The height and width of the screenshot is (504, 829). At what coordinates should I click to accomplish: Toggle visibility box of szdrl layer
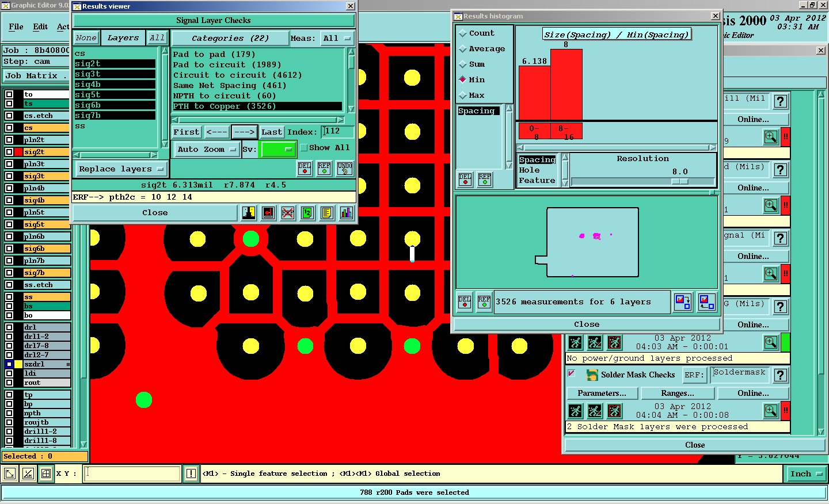click(9, 364)
